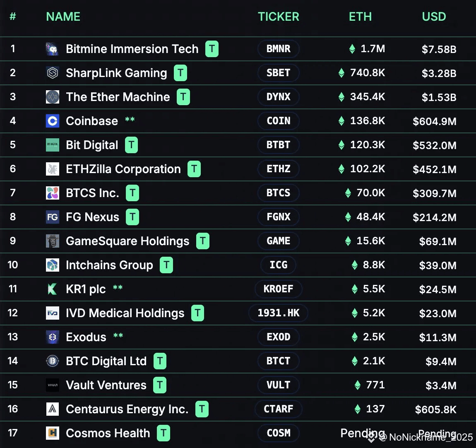Screen dimensions: 476x448
Task: Select the Vault Ventures row name
Action: [x=106, y=385]
